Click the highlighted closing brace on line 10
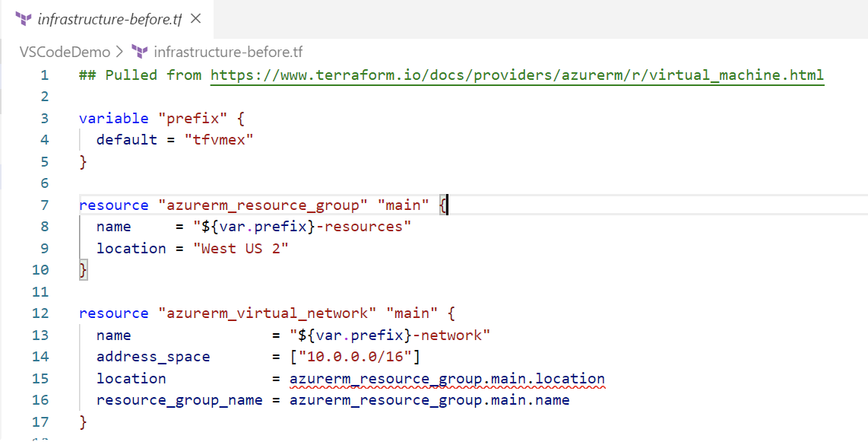Image resolution: width=868 pixels, height=442 pixels. [84, 270]
